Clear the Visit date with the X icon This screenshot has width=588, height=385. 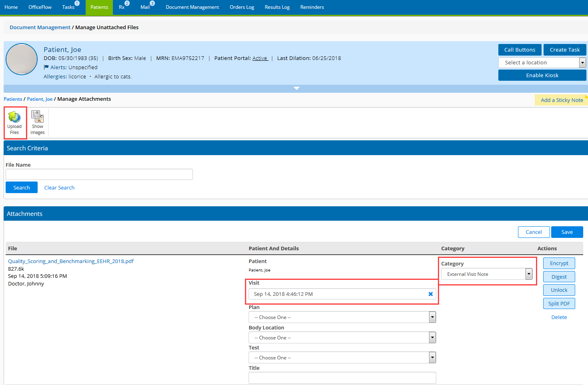coord(431,294)
